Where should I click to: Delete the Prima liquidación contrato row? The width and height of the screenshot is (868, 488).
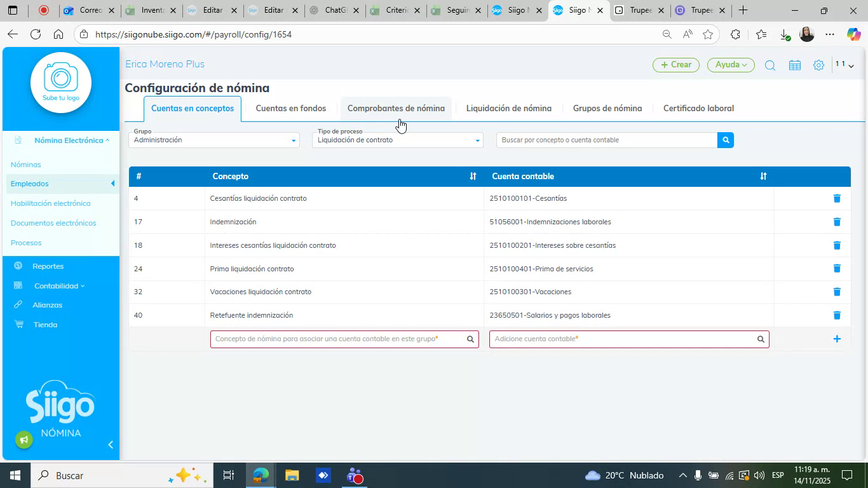[x=837, y=269]
